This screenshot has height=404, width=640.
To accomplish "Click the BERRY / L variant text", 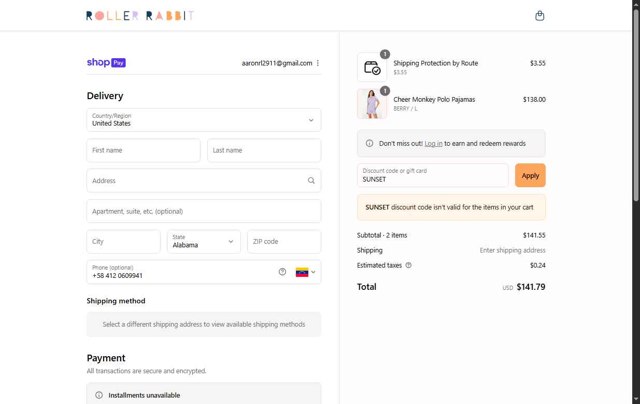I will pyautogui.click(x=405, y=109).
